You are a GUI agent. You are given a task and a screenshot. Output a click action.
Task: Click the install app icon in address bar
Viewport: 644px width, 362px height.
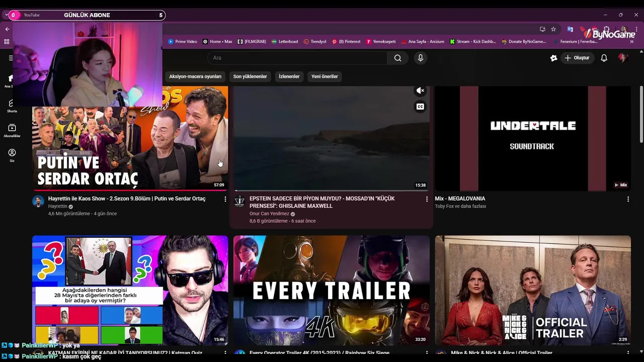542,29
